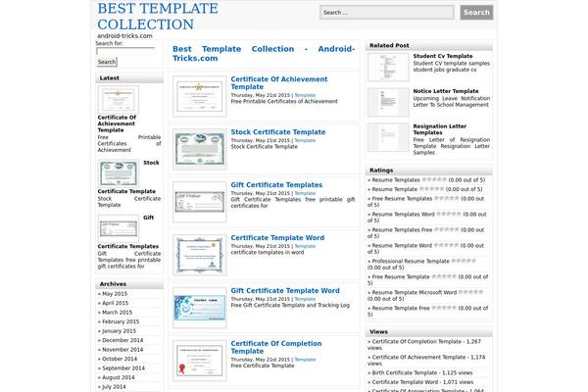Open Resume Templates Free link in Ratings

tap(402, 230)
